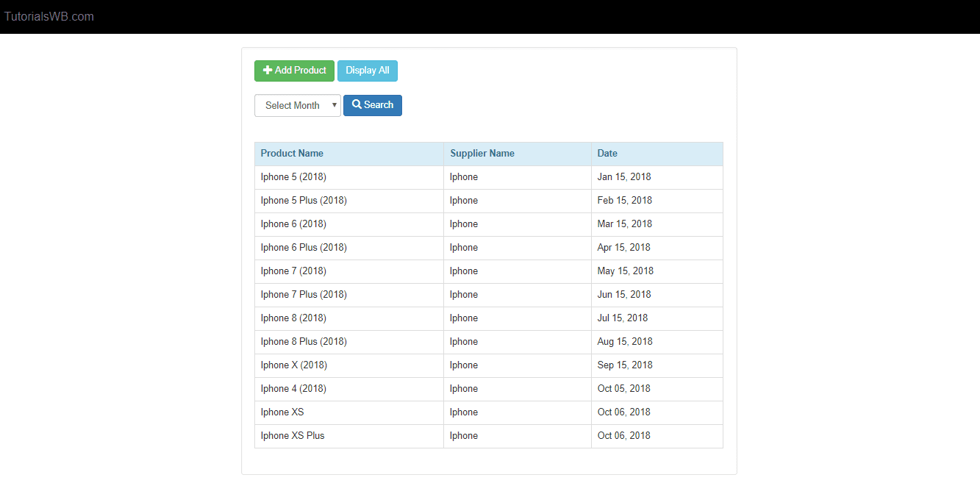Click the May 15, 2018 date cell

pos(657,271)
